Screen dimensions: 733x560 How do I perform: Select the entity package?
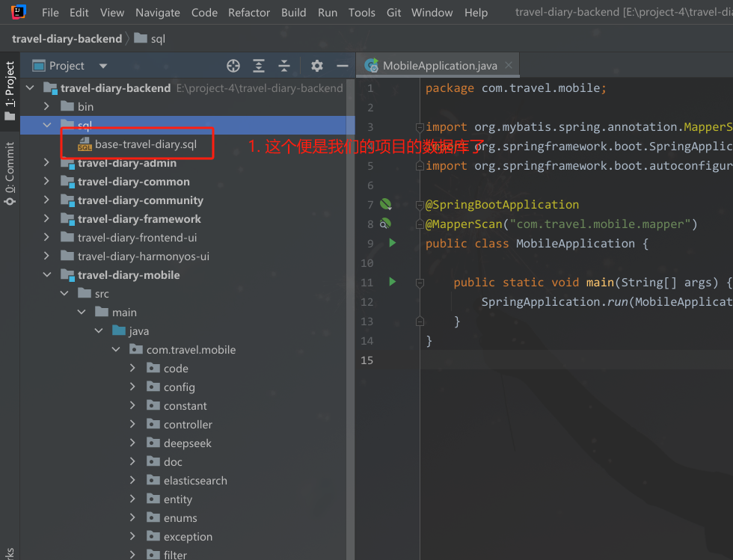pos(178,499)
